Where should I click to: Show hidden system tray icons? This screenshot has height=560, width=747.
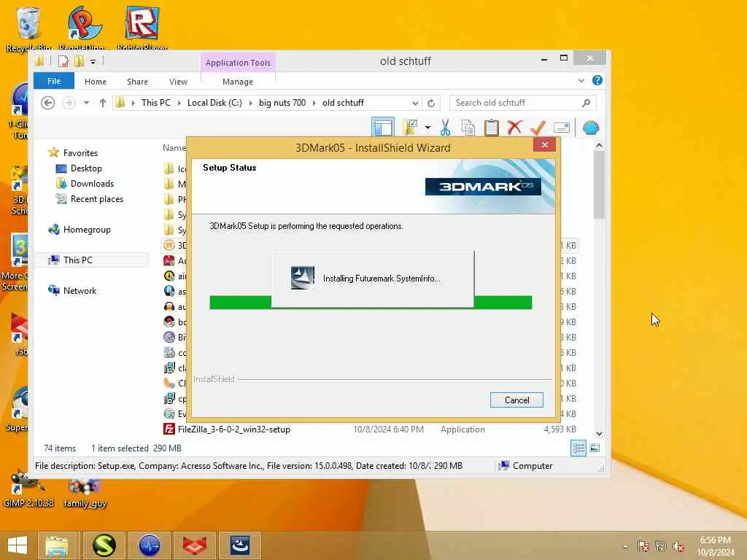625,546
